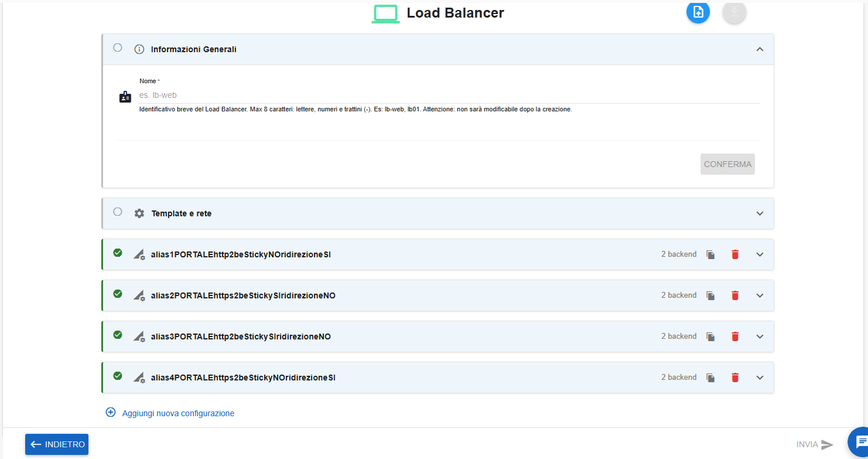Go back with the INDIETRO button
The width and height of the screenshot is (868, 459).
point(57,444)
